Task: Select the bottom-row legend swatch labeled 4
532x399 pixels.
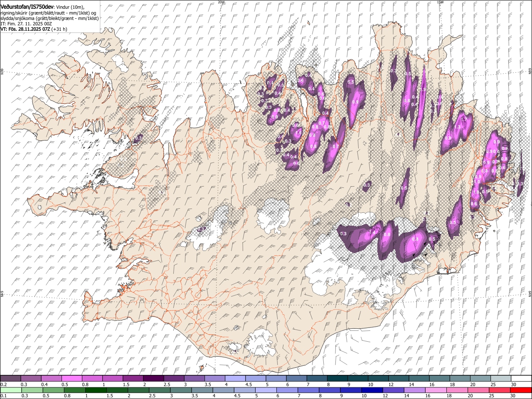Action: 223,390
